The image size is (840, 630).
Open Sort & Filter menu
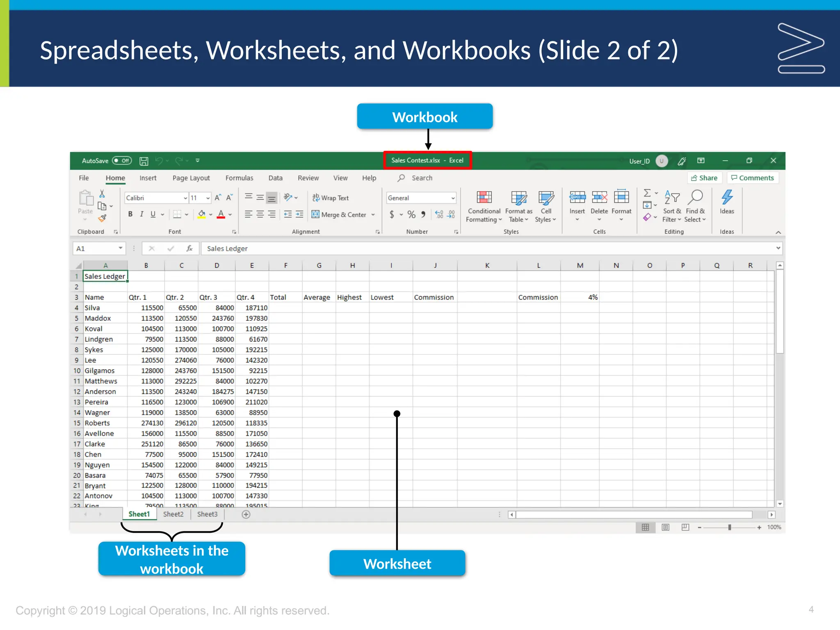[672, 207]
